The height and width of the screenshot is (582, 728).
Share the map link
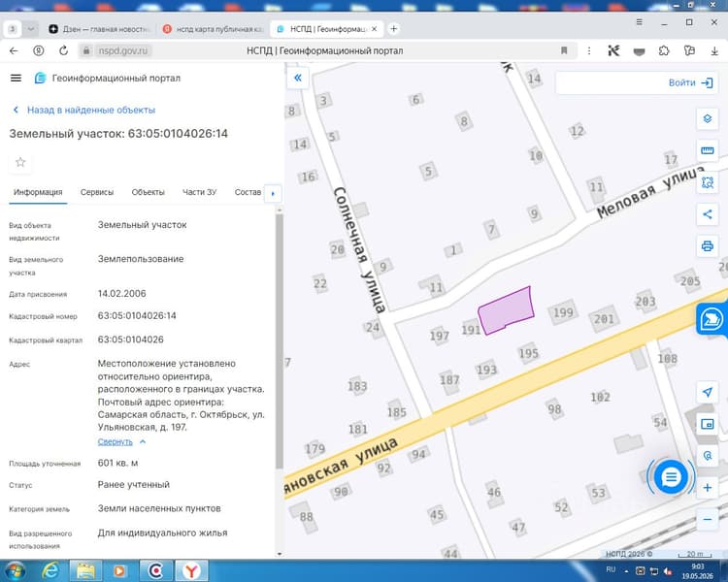point(707,214)
